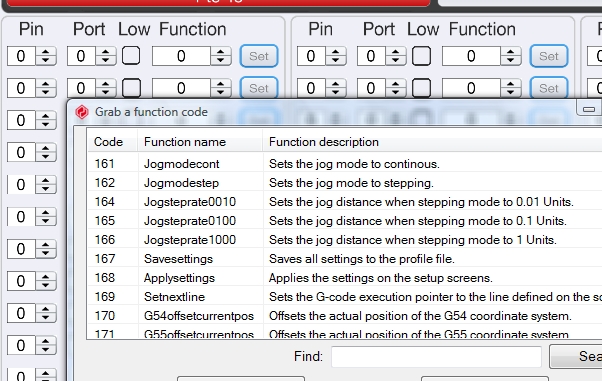602x381 pixels.
Task: Increase Function value in left group's first row
Action: pyautogui.click(x=220, y=52)
